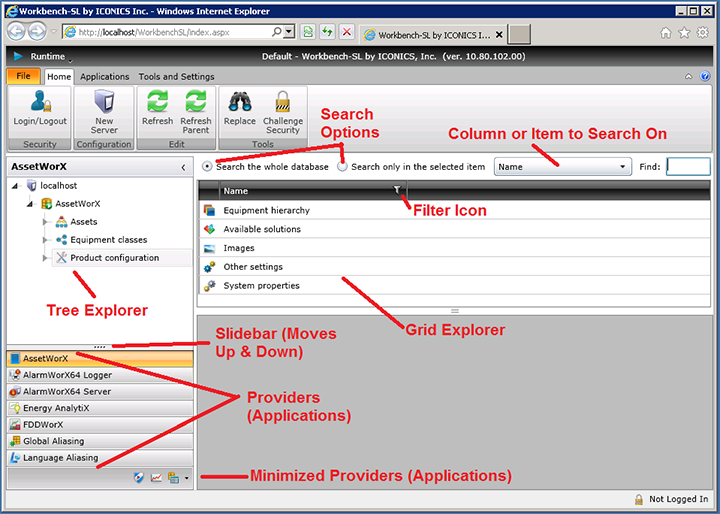
Task: Collapse the localhost tree node
Action: pyautogui.click(x=15, y=186)
